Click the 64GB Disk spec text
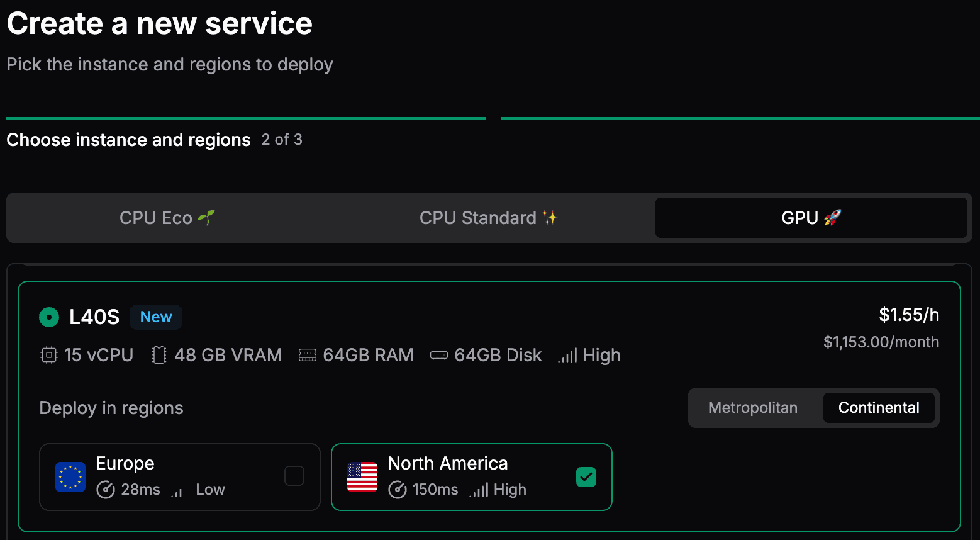 point(498,355)
